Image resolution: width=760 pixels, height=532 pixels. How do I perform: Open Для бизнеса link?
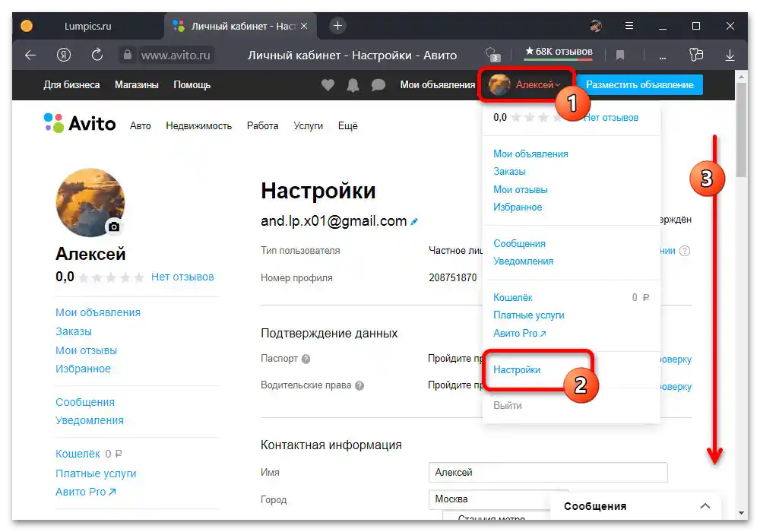[71, 85]
